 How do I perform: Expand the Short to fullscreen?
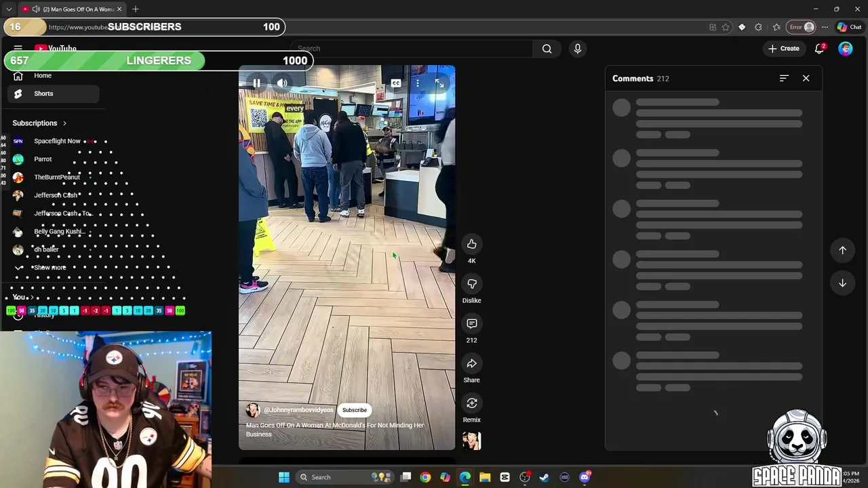[x=439, y=83]
